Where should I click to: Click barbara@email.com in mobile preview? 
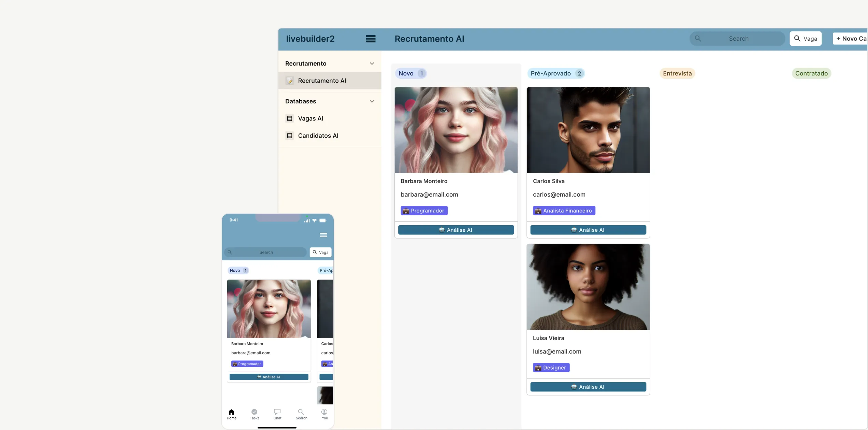coord(251,353)
